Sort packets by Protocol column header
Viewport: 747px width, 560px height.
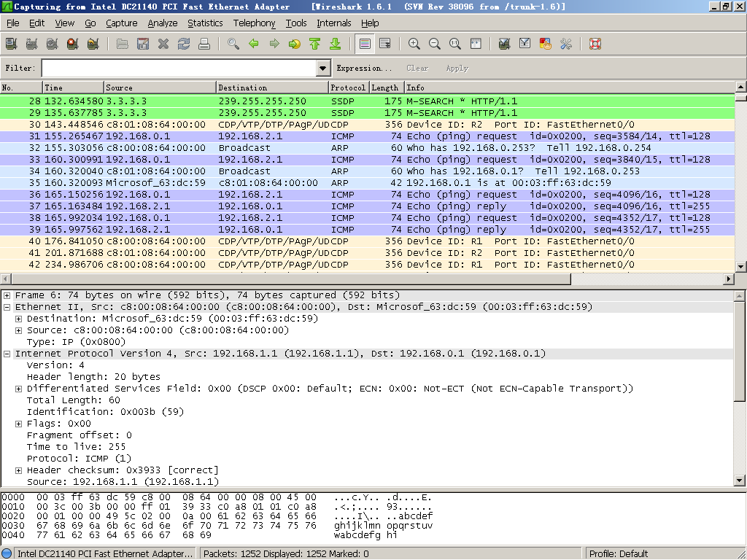coord(349,87)
